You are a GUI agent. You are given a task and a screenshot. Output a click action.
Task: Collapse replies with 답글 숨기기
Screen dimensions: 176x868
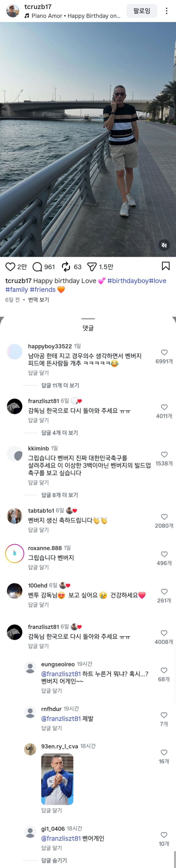coord(54,860)
